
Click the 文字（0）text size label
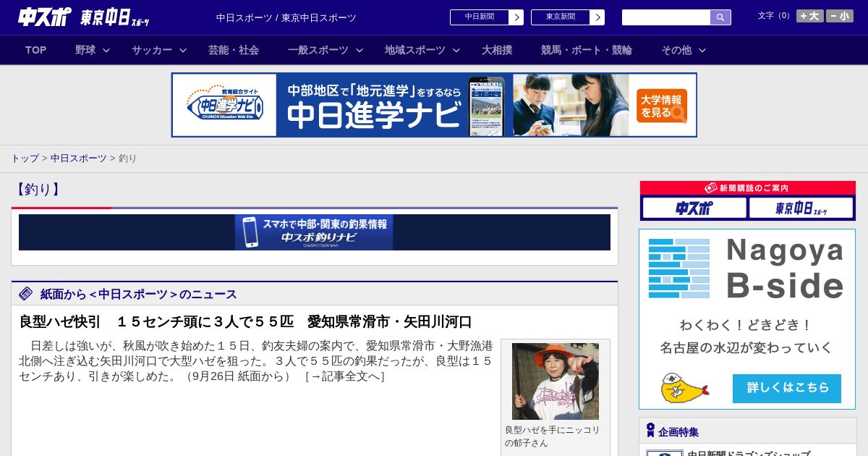(775, 16)
